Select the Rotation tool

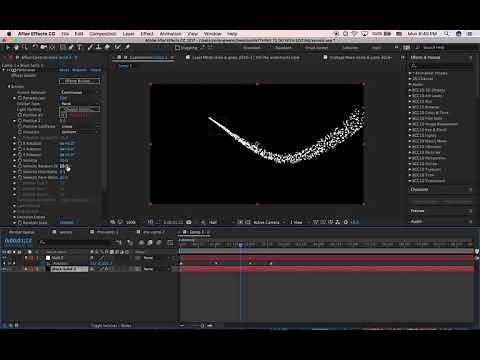(35, 47)
